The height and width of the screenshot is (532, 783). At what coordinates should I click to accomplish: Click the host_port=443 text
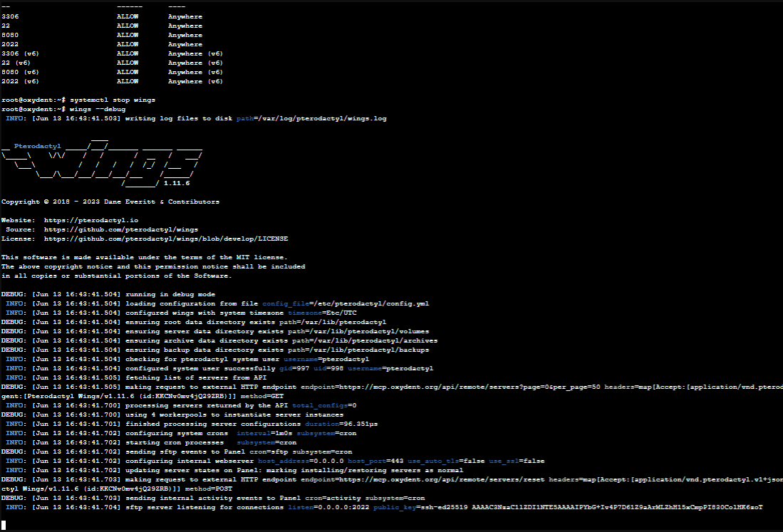375,461
